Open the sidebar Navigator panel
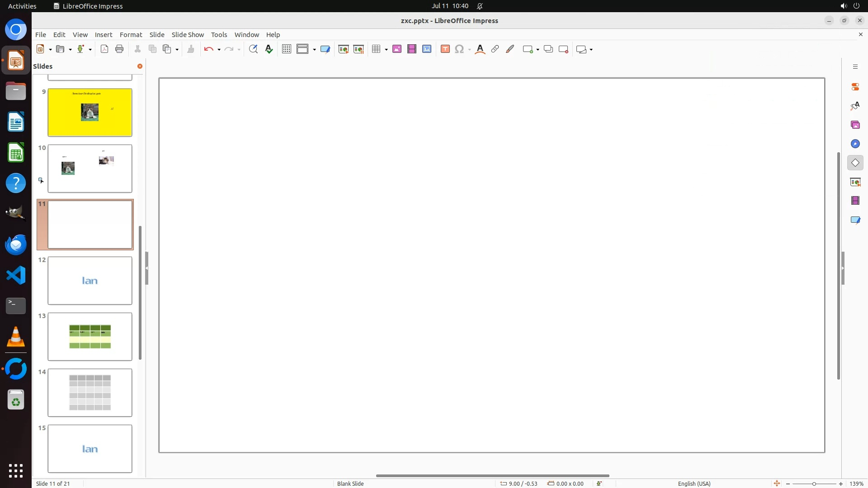The height and width of the screenshot is (488, 868). coord(855,144)
